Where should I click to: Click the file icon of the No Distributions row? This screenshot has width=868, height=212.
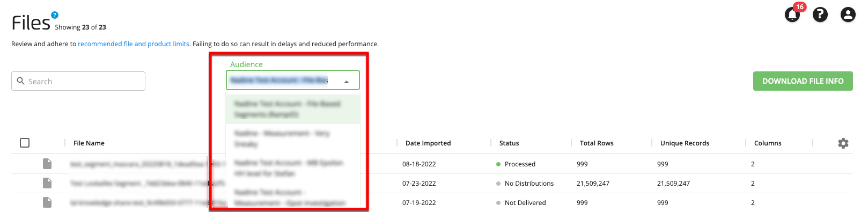[47, 183]
